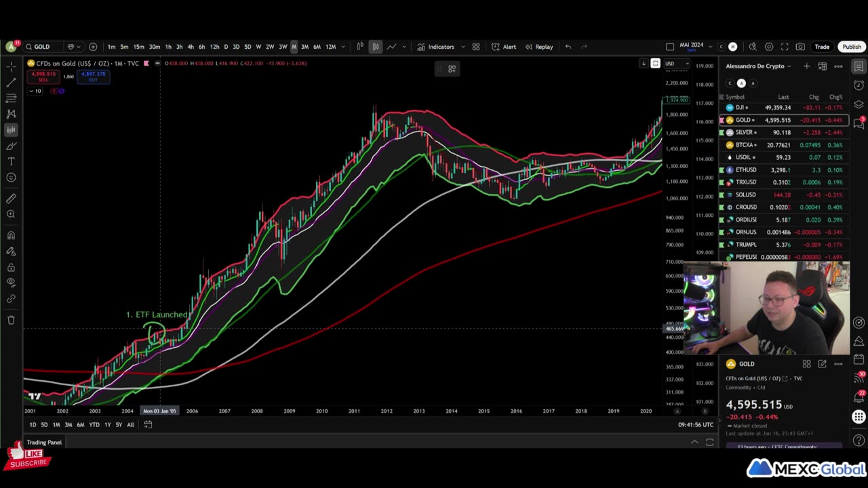Toggle magnet mode for drawings
This screenshot has width=868, height=488.
[x=11, y=235]
